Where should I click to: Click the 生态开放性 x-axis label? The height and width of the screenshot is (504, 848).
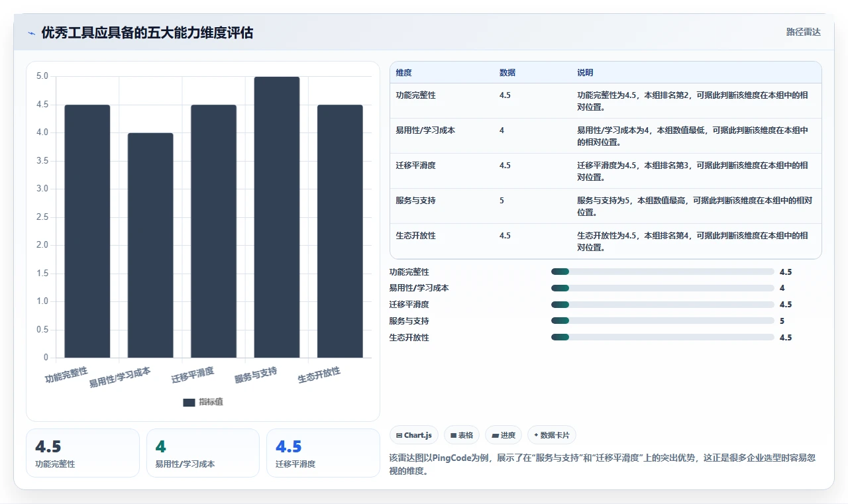pyautogui.click(x=319, y=375)
